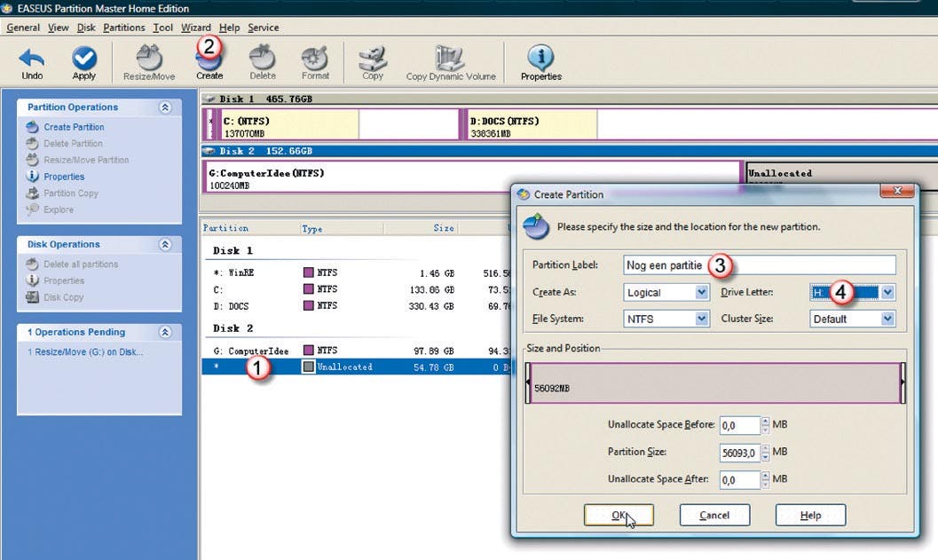
Task: Collapse the Operations Pending panel
Action: [165, 332]
